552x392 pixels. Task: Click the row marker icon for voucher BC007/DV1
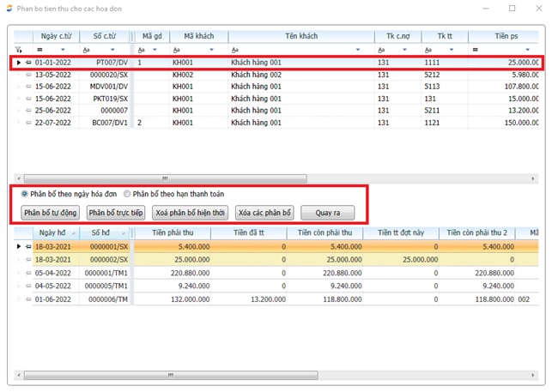click(27, 123)
